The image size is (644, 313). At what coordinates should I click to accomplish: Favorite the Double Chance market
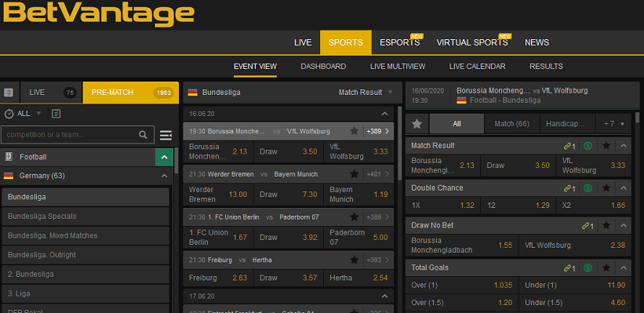point(606,187)
